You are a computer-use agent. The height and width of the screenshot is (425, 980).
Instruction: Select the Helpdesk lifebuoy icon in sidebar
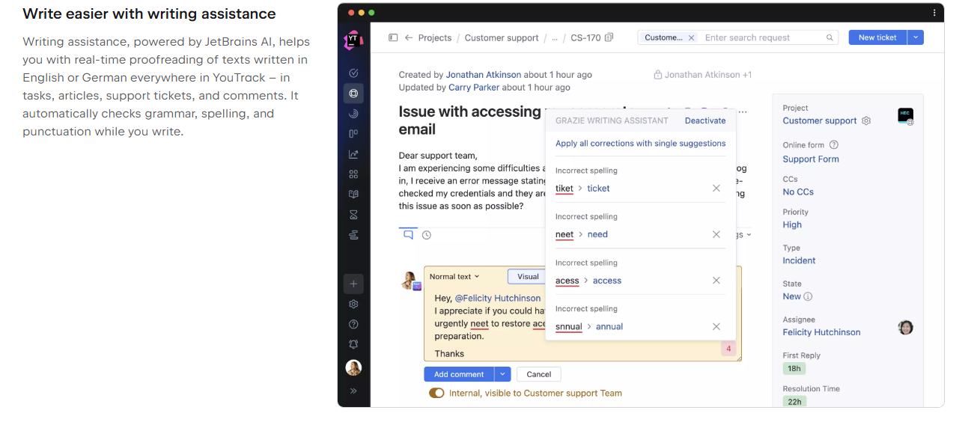coord(353,94)
